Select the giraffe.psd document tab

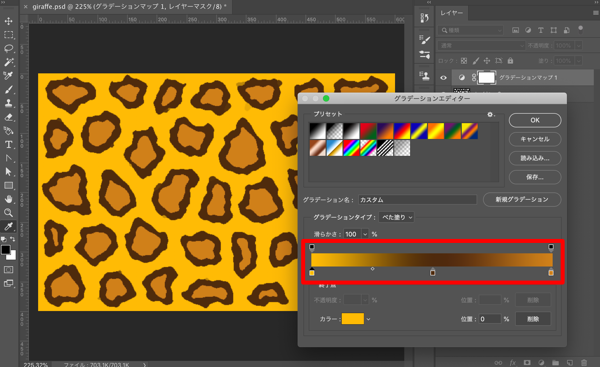click(x=129, y=7)
